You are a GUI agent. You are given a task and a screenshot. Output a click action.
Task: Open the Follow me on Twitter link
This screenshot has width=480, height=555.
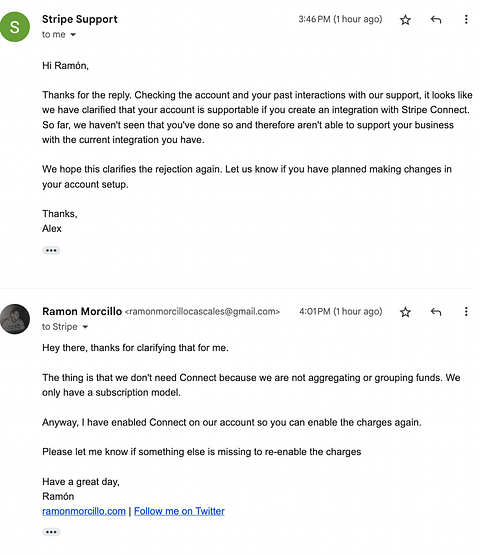click(179, 511)
